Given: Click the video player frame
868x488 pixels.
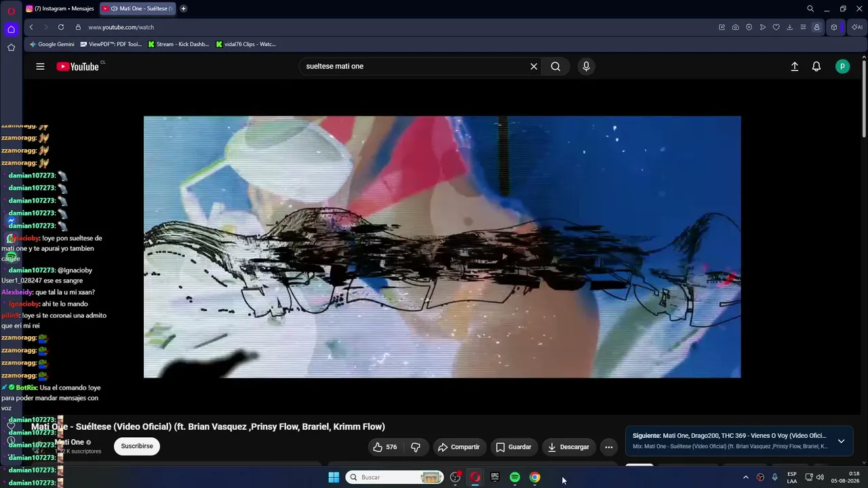Looking at the screenshot, I should [x=442, y=247].
